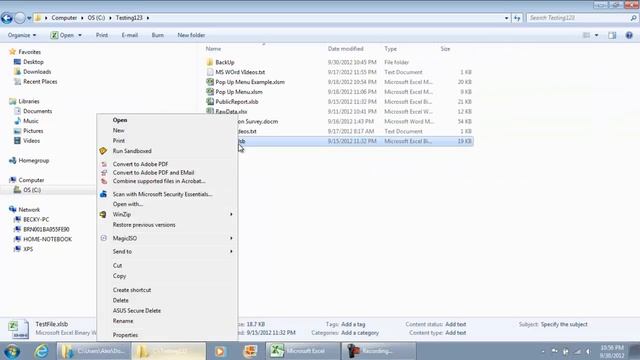Screen dimensions: 640x360
Task: Click the Help question mark icon
Action: 629,36
